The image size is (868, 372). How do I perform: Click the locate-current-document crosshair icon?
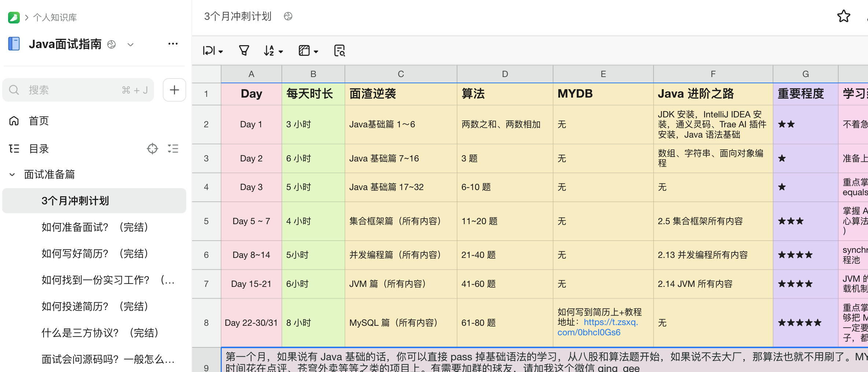(x=152, y=149)
